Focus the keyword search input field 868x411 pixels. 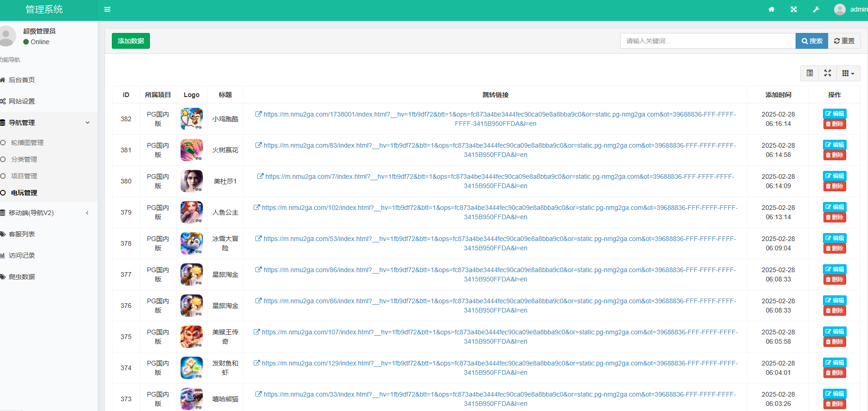[707, 41]
